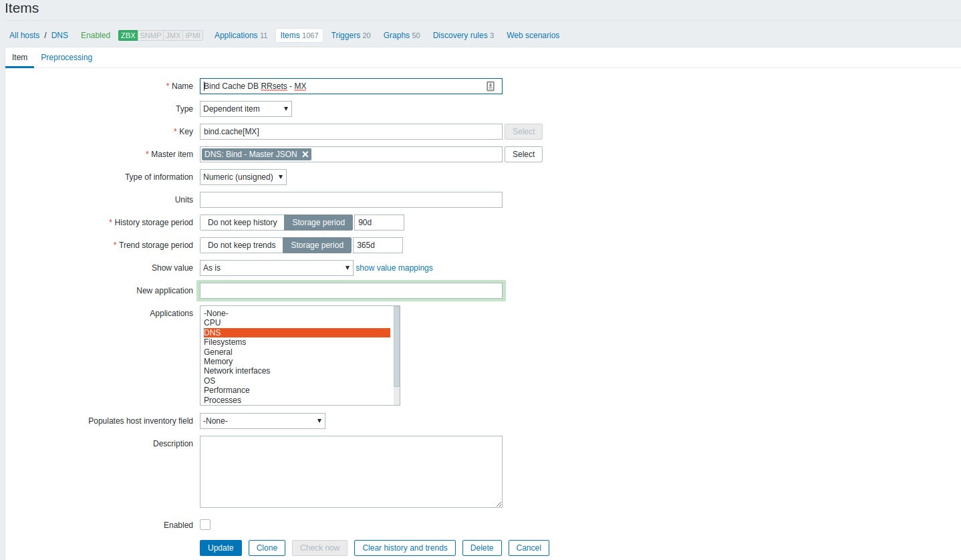Select Filesystems in Applications list
This screenshot has width=961, height=560.
[x=297, y=342]
